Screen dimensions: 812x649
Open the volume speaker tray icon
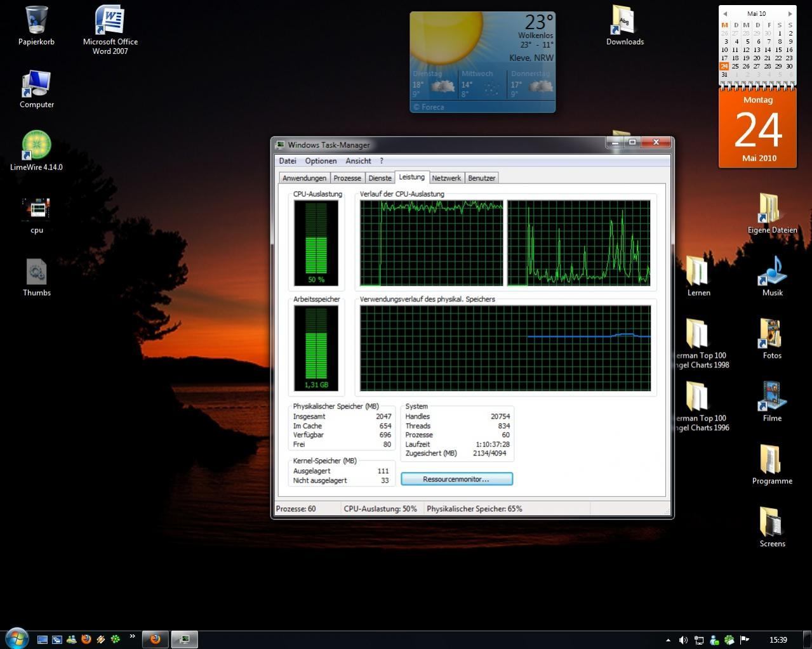(x=683, y=640)
